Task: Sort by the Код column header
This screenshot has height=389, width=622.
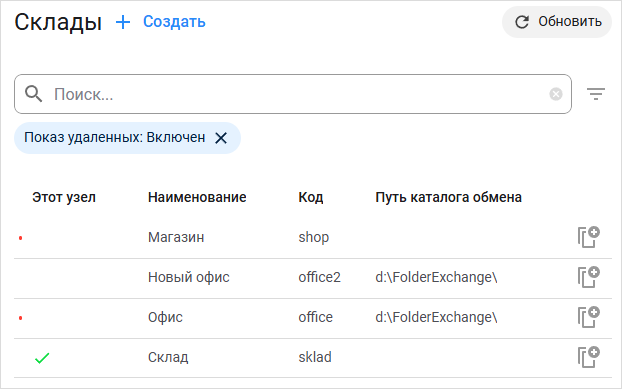Action: pyautogui.click(x=311, y=197)
